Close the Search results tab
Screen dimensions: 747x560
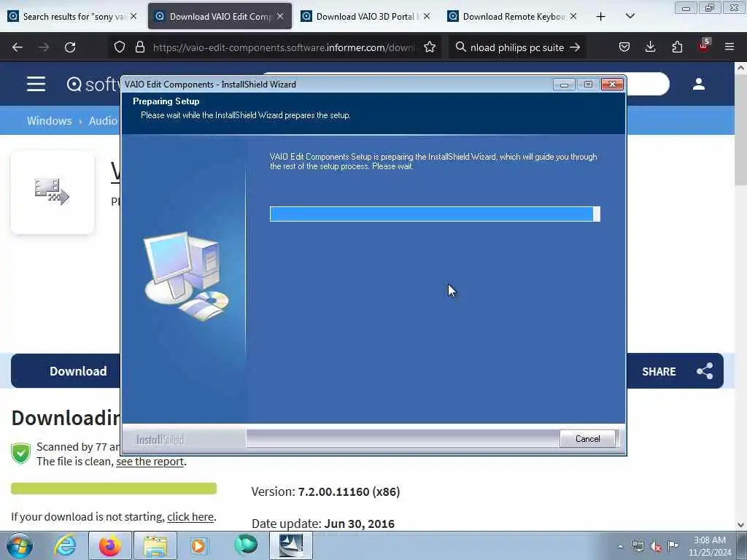(x=133, y=17)
